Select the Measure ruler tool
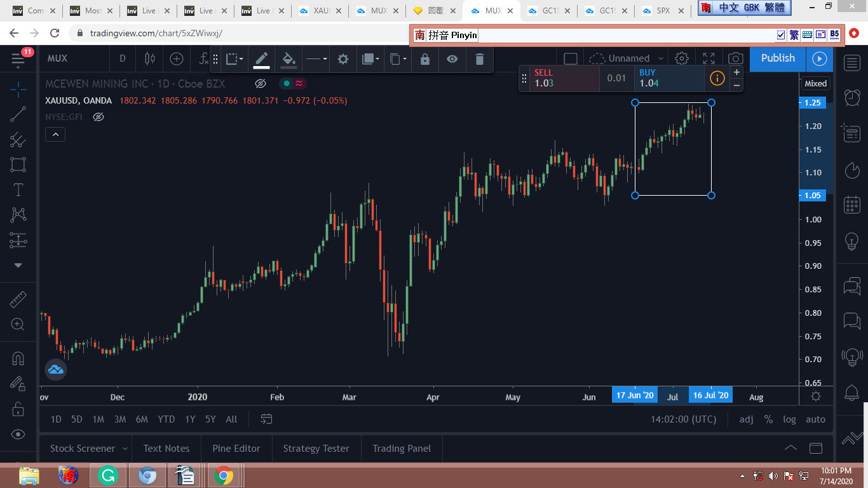868x488 pixels. 18,299
